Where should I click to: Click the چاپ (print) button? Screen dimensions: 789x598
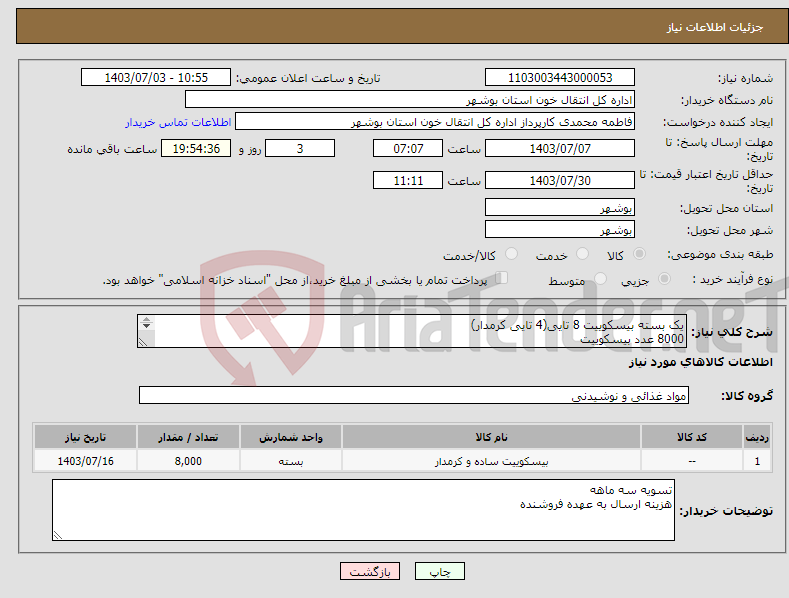(439, 571)
